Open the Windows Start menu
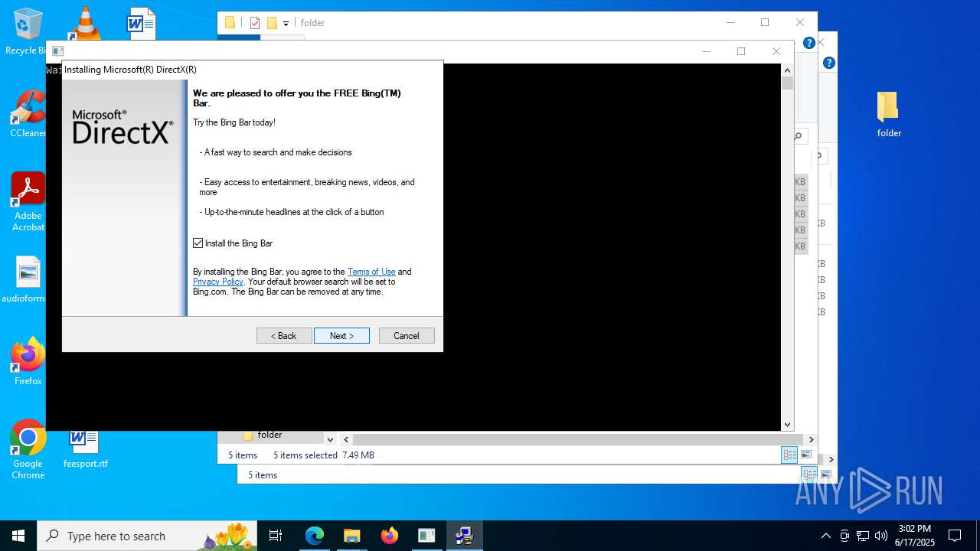 click(18, 536)
